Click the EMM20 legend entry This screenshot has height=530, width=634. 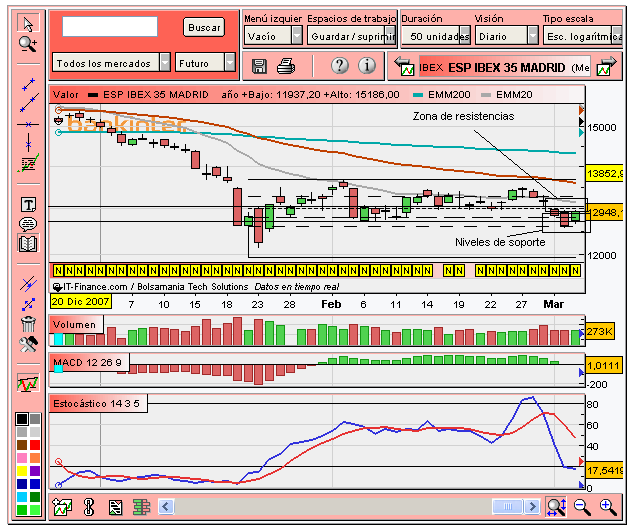coord(507,95)
